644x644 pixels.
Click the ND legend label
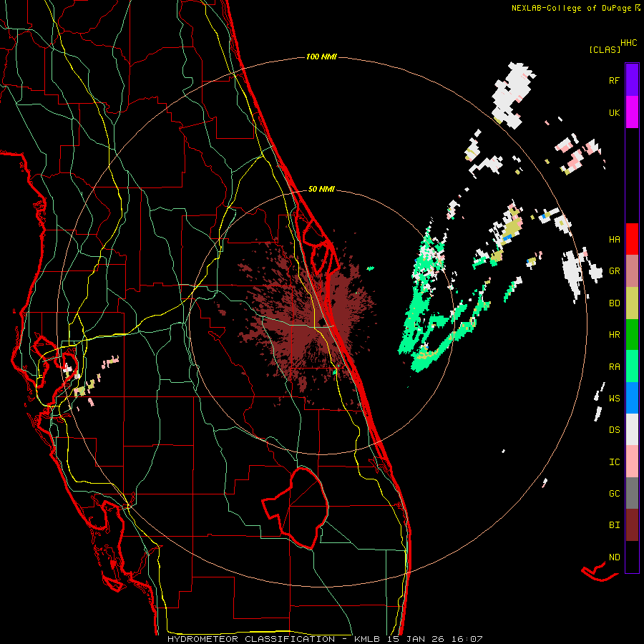click(614, 557)
